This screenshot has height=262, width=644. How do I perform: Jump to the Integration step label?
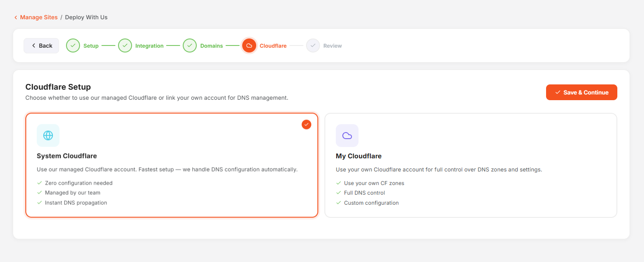(x=150, y=46)
